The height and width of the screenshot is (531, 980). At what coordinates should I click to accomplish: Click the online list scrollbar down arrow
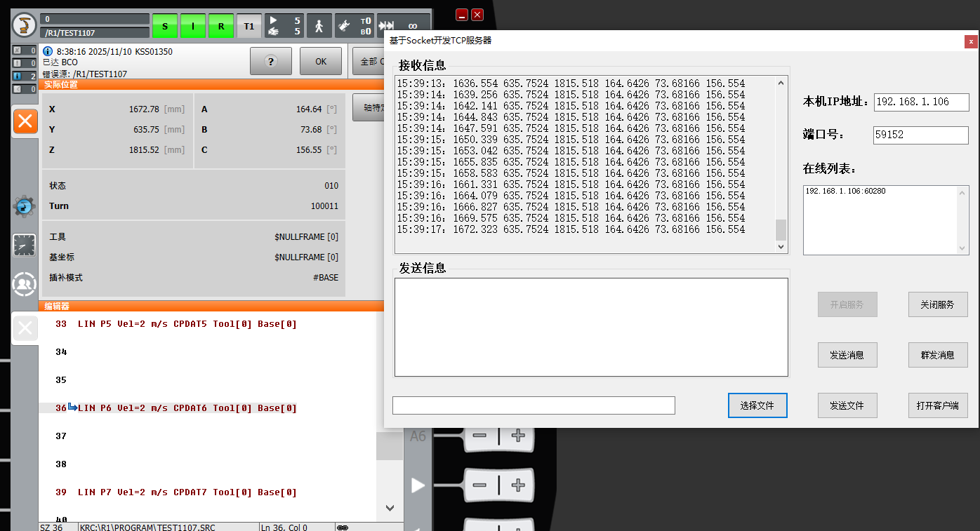962,248
